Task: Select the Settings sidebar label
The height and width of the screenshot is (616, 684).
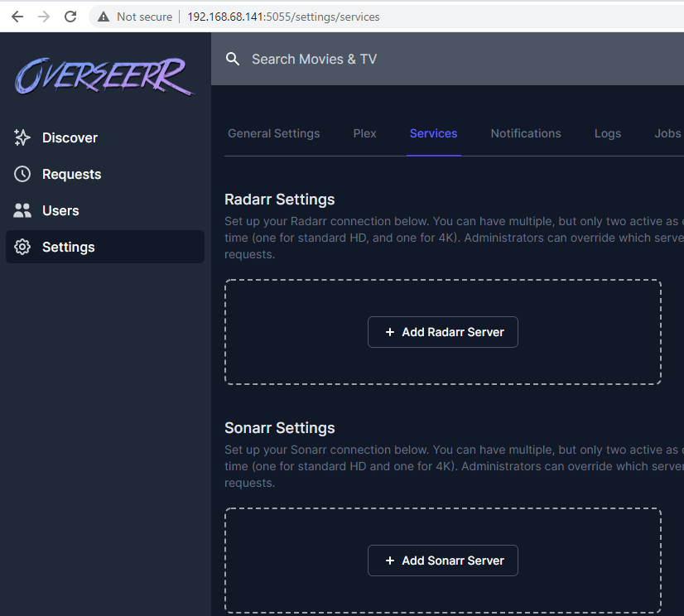Action: (69, 248)
